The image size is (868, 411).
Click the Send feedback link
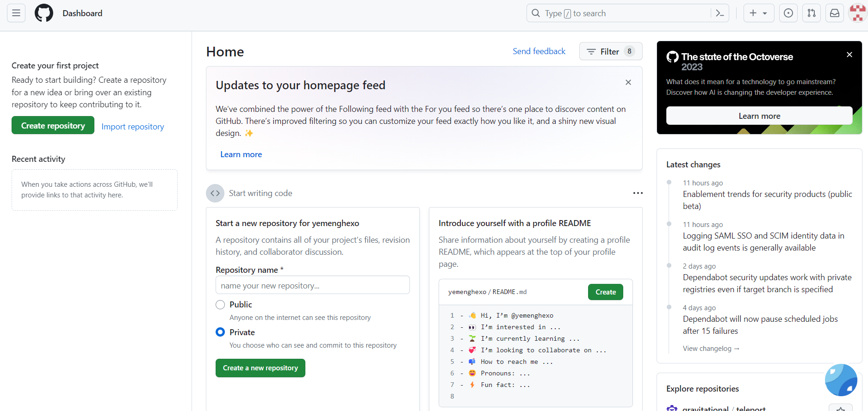click(x=539, y=51)
